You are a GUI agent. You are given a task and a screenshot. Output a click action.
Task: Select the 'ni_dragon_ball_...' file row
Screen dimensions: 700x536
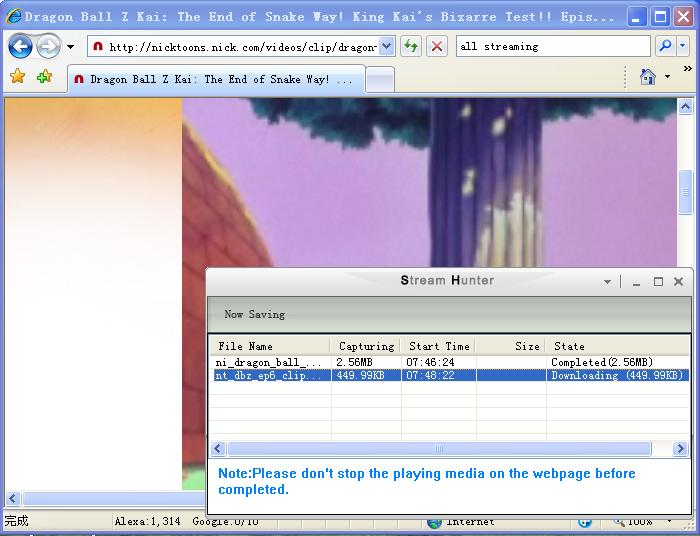pyautogui.click(x=450, y=362)
